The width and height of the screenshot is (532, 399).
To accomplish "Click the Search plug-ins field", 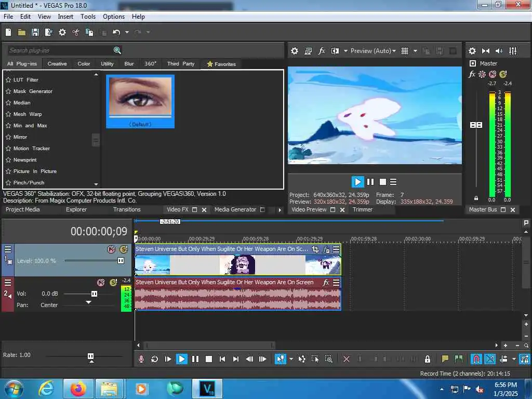I will pyautogui.click(x=60, y=50).
